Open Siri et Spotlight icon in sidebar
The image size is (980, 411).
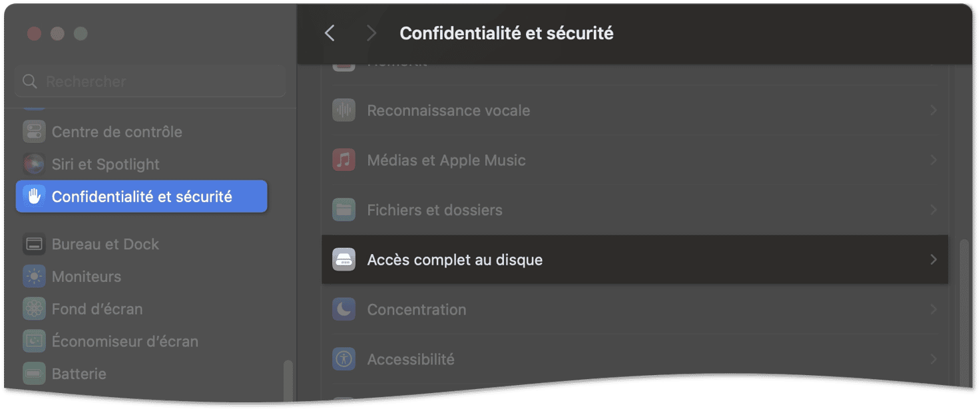tap(34, 164)
